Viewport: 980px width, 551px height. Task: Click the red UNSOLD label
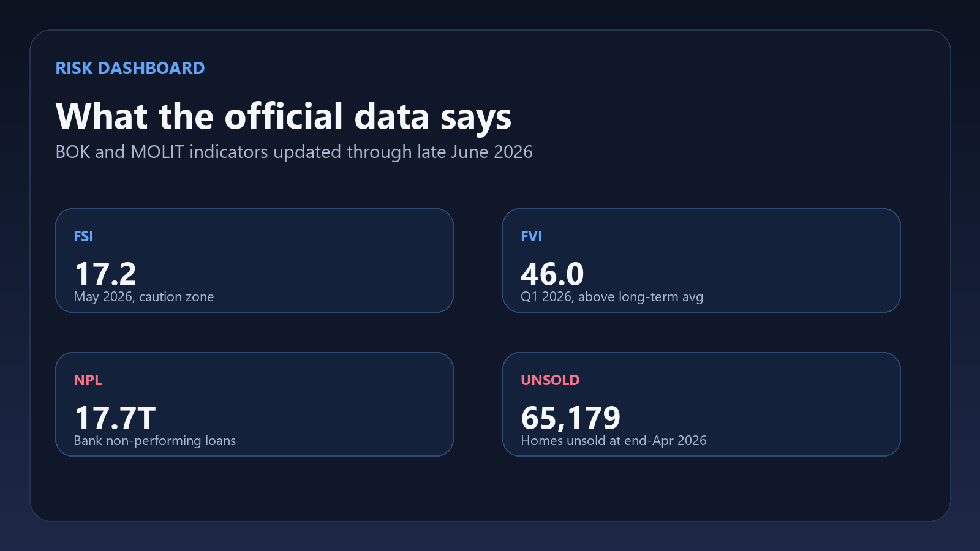click(550, 380)
